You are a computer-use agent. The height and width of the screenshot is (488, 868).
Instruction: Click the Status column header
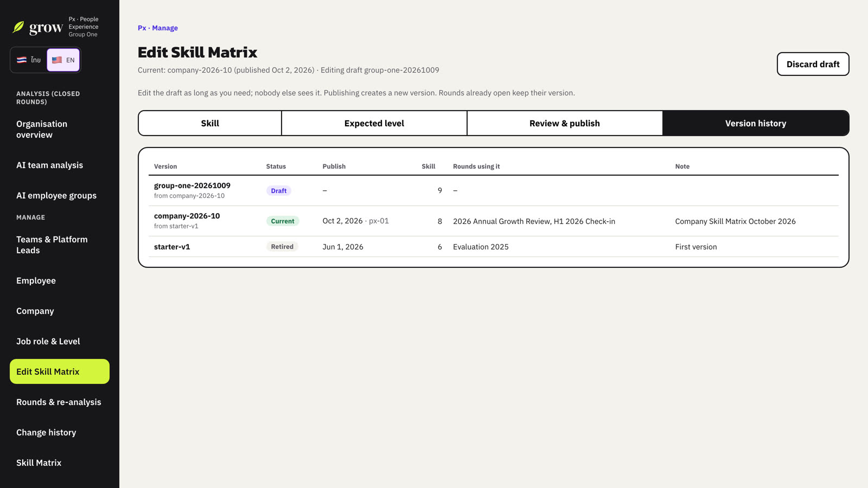(x=276, y=166)
